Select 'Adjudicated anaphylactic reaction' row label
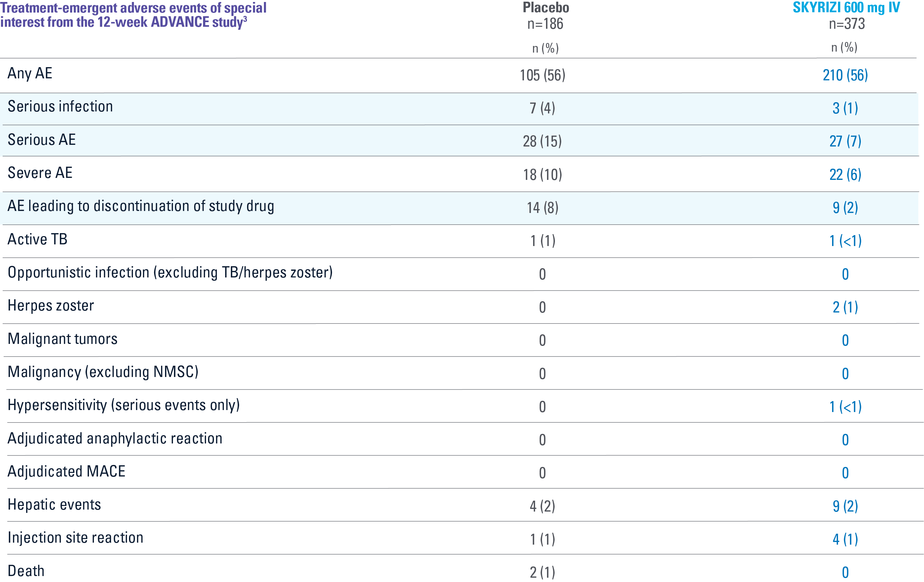The width and height of the screenshot is (924, 582). (115, 438)
